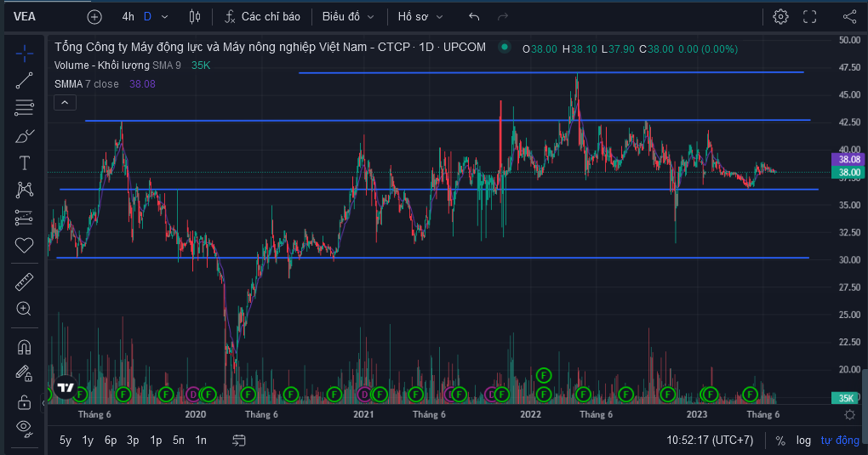Select the text annotation tool
Image resolution: width=868 pixels, height=455 pixels.
tap(24, 162)
